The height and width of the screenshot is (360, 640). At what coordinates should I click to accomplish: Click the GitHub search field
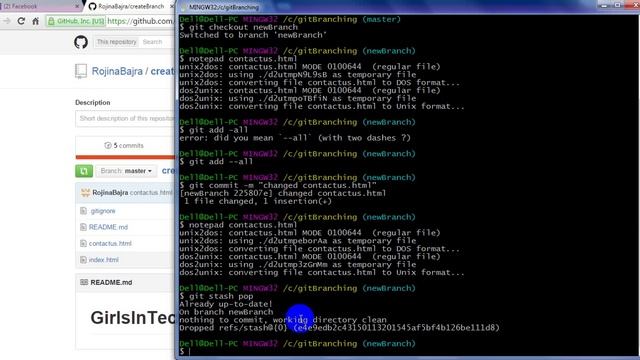click(x=157, y=42)
